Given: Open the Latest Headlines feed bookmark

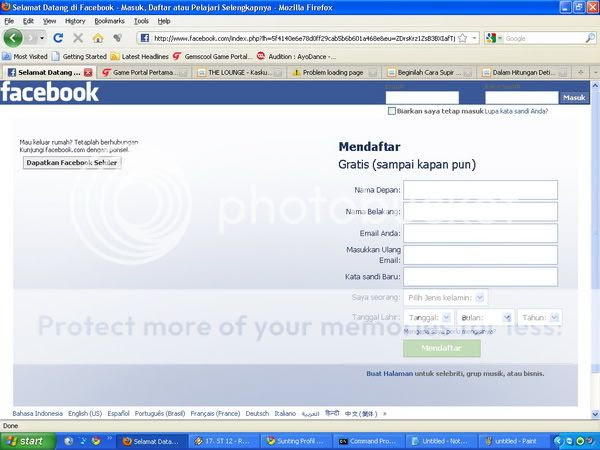Looking at the screenshot, I should point(140,57).
